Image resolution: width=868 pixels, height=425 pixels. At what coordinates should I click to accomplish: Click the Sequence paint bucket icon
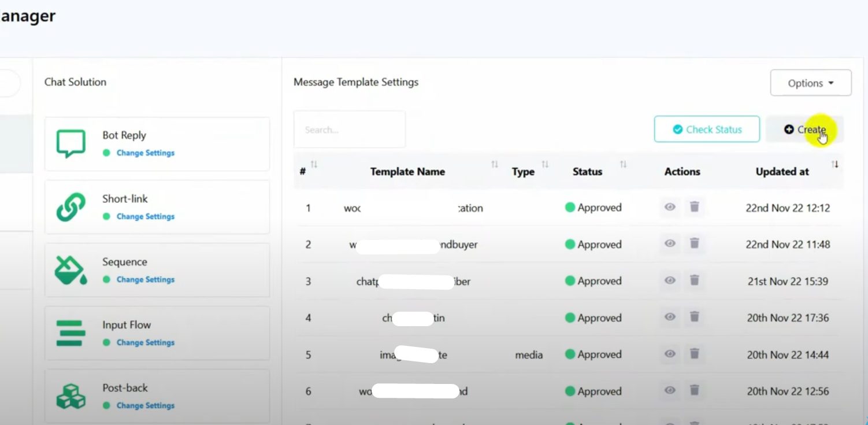tap(71, 270)
